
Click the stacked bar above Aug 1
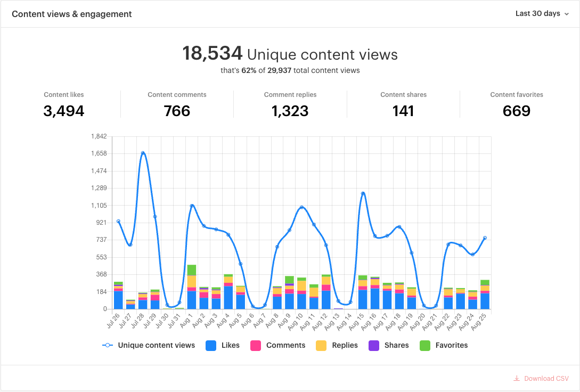point(192,288)
